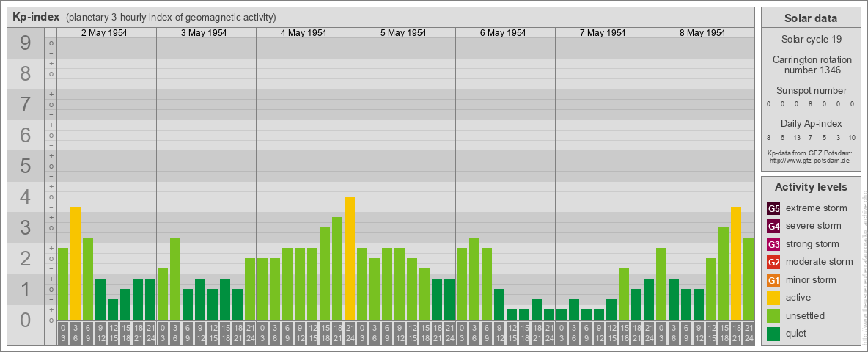The height and width of the screenshot is (352, 868).
Task: Select the 8 May 1954 date header
Action: 702,33
